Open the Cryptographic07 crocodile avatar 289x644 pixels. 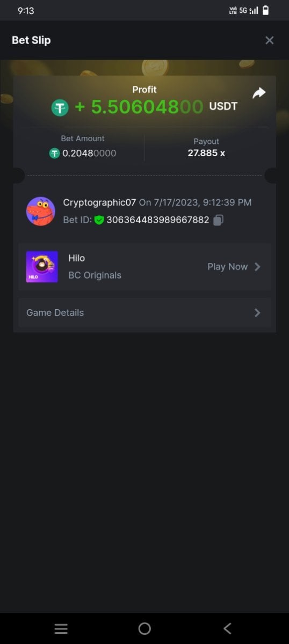41,211
